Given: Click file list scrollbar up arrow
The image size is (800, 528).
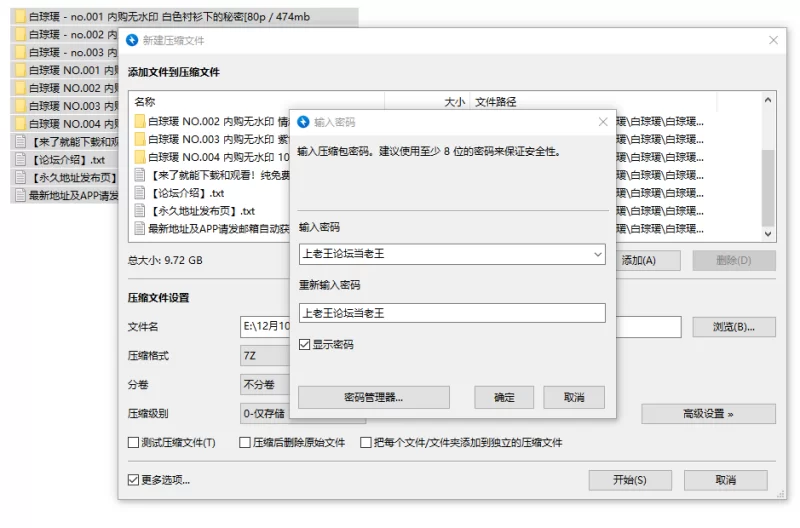Looking at the screenshot, I should [x=768, y=100].
